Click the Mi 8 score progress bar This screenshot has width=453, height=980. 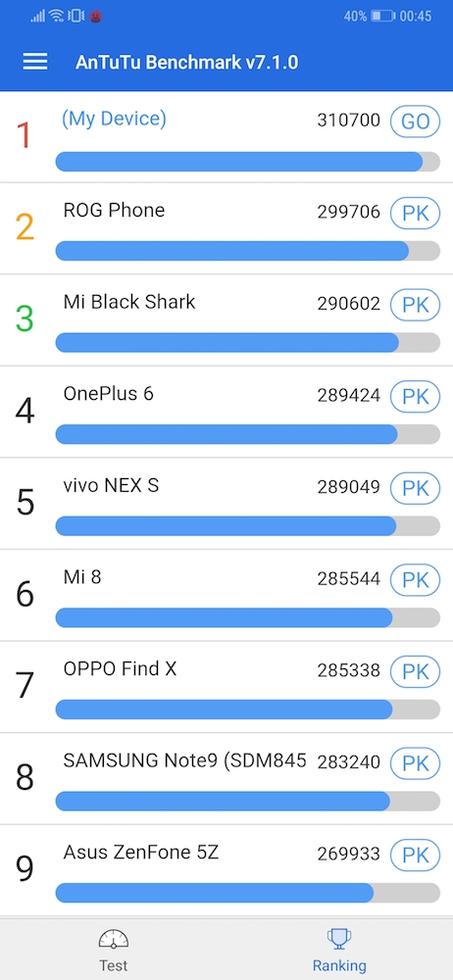[x=248, y=617]
